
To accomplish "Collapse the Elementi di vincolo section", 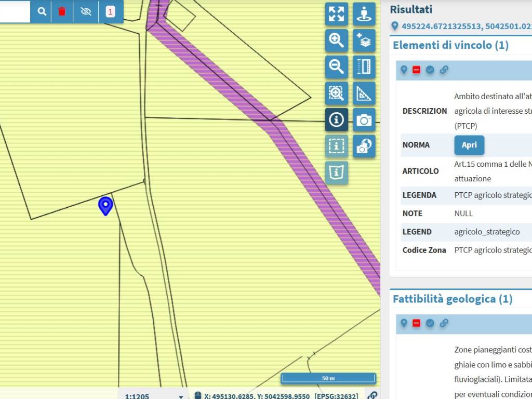I will tap(450, 45).
